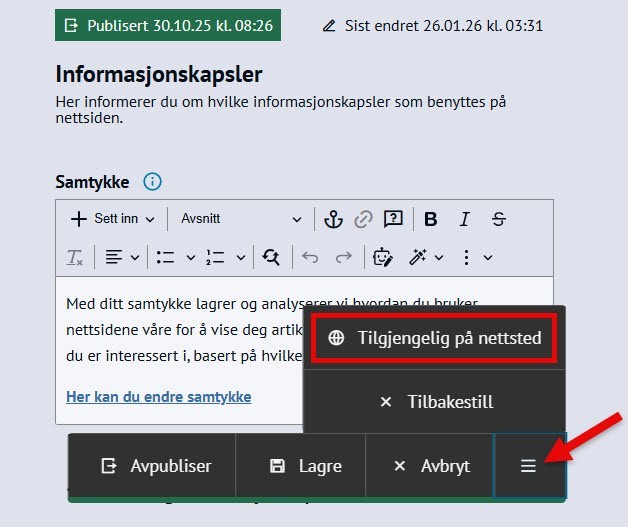Choose Tilbakestill from the popup menu

tap(435, 402)
